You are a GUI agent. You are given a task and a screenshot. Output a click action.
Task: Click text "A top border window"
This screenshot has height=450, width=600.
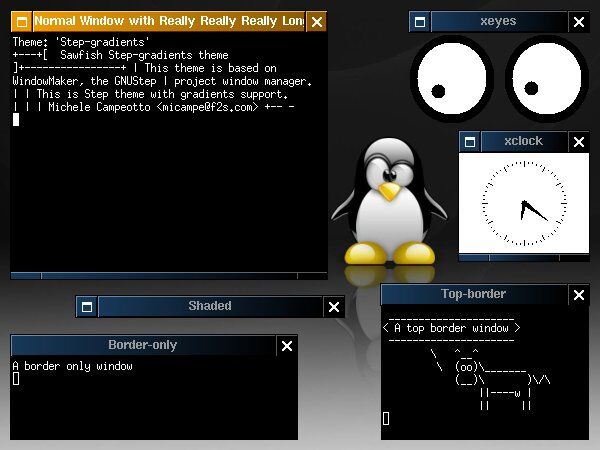click(452, 328)
